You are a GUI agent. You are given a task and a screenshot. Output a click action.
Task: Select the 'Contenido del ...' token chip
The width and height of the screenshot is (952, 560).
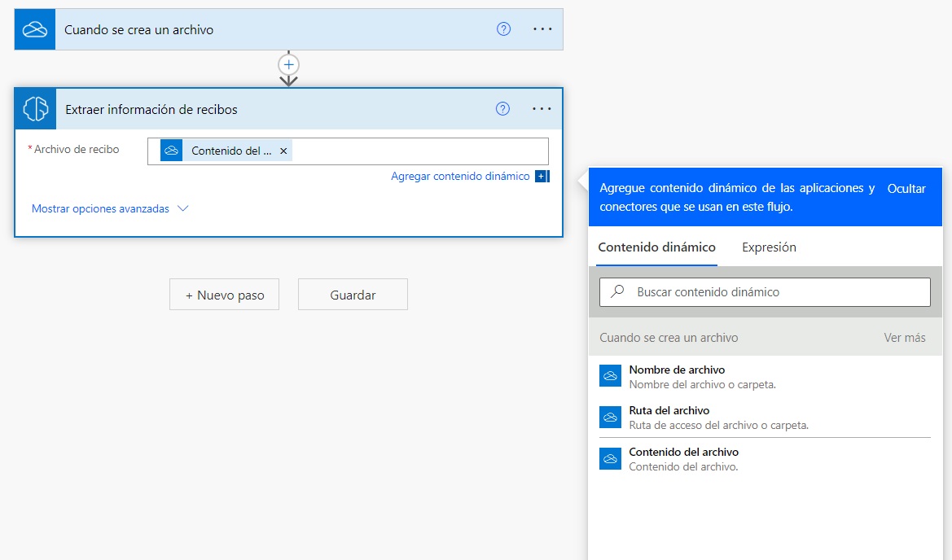coord(226,151)
